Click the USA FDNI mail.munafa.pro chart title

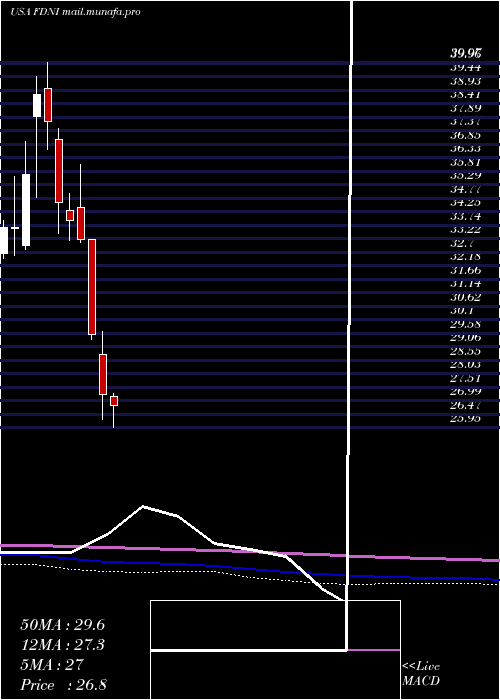click(75, 12)
